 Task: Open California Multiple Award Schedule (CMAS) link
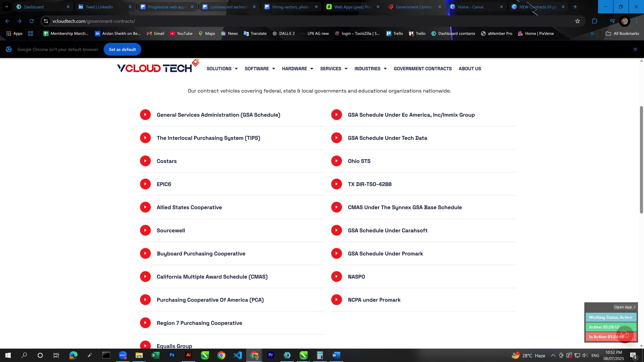click(x=212, y=277)
